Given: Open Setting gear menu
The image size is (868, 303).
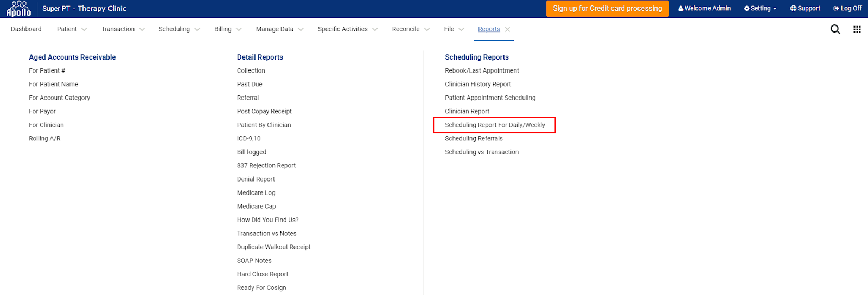Looking at the screenshot, I should (x=761, y=8).
